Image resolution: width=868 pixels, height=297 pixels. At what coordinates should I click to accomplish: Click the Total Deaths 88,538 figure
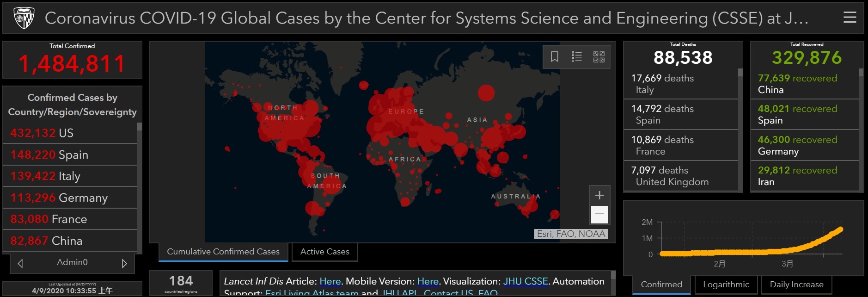pos(683,58)
